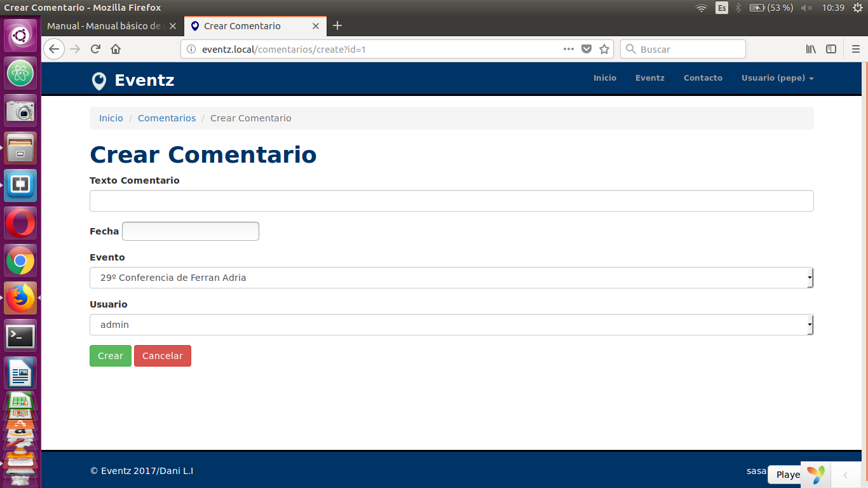Open Ubuntu dash from the launcher
Image resolution: width=868 pixels, height=488 pixels.
click(x=21, y=36)
